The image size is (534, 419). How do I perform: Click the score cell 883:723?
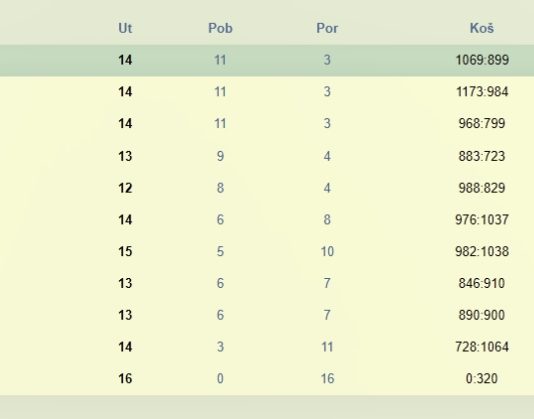pyautogui.click(x=482, y=156)
